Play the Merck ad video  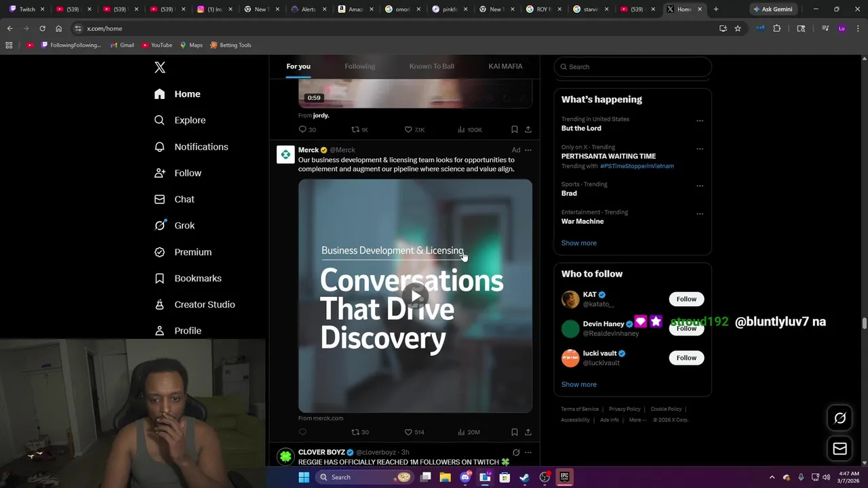(x=415, y=296)
